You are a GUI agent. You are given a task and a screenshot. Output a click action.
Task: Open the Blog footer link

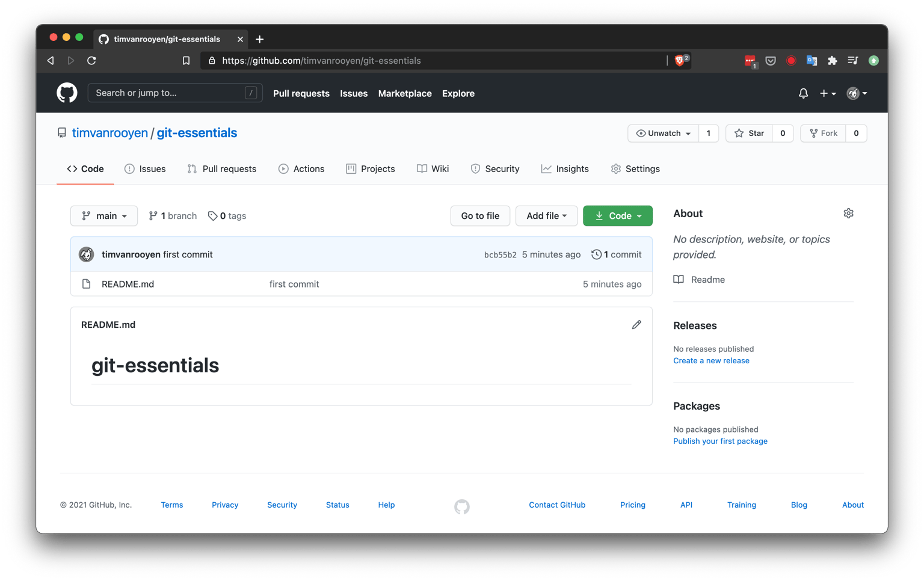tap(799, 505)
